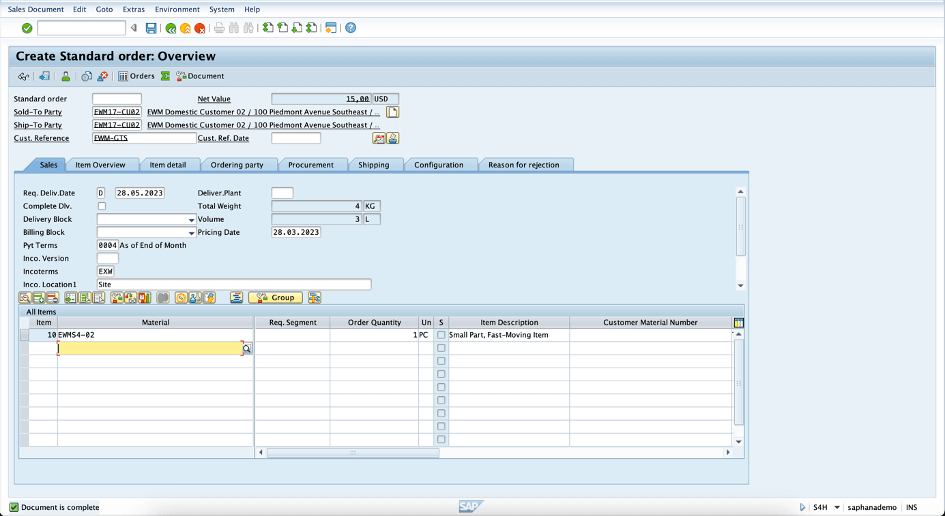945x516 pixels.
Task: Switch to the Reason for rejection tab
Action: pyautogui.click(x=524, y=165)
